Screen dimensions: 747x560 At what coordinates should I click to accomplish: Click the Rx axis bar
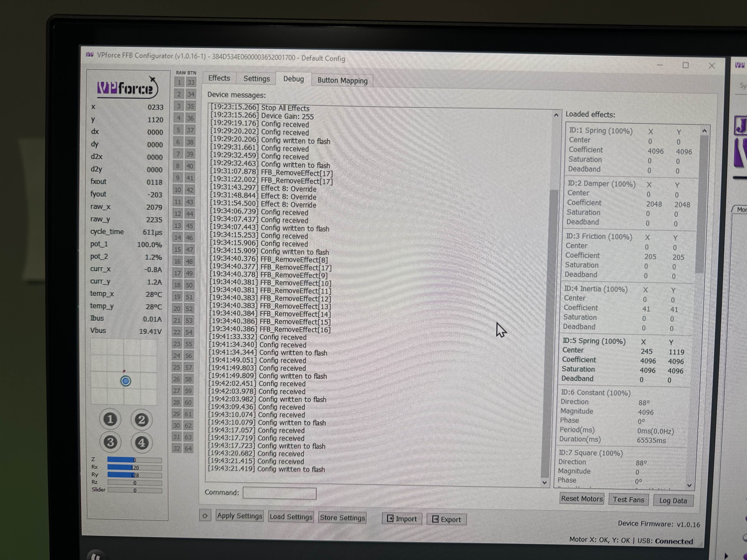tap(134, 468)
